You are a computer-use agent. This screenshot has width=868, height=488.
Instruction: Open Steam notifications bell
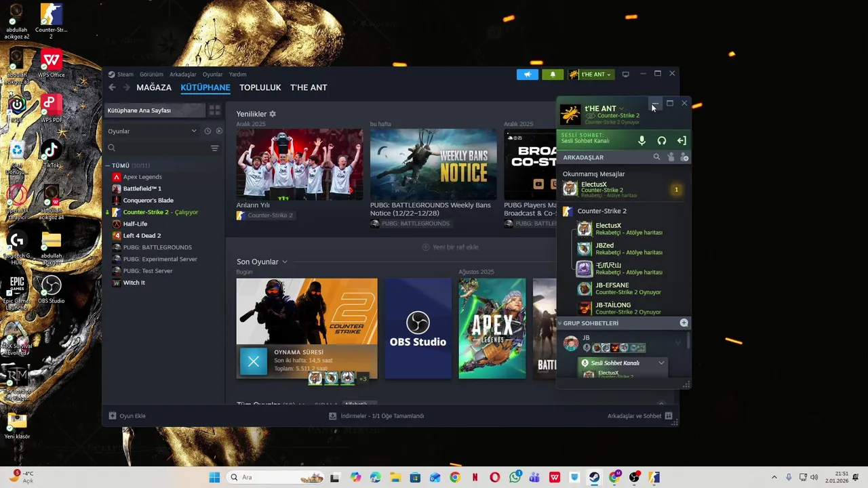click(553, 75)
